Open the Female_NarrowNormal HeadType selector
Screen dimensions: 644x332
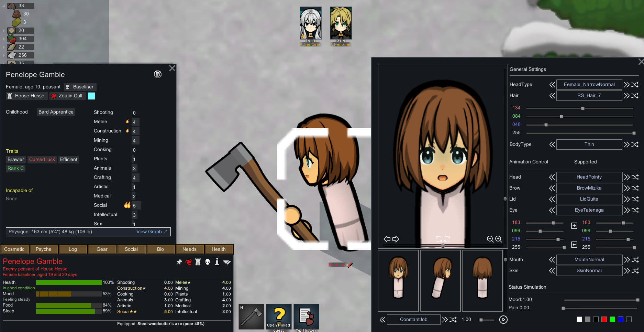589,85
